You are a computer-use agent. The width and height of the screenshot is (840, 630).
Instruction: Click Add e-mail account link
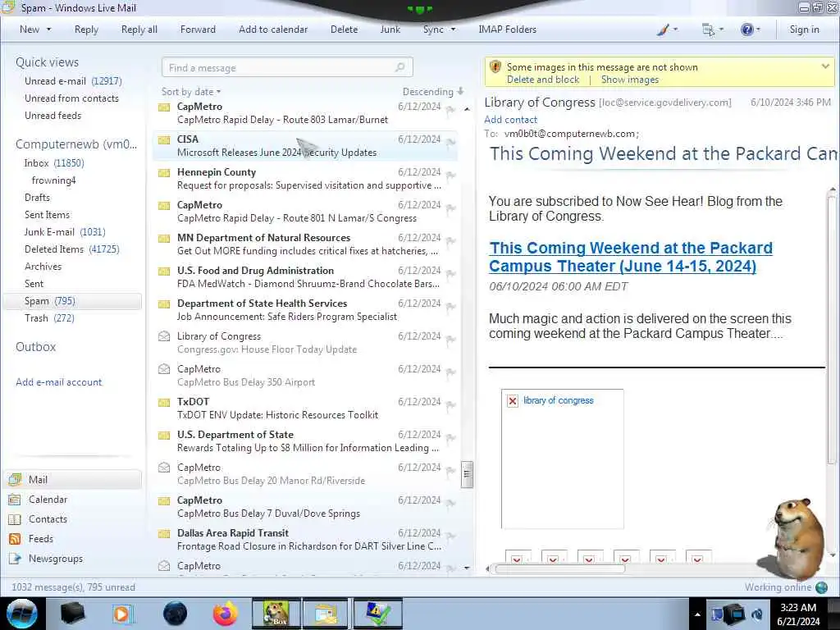pos(58,382)
